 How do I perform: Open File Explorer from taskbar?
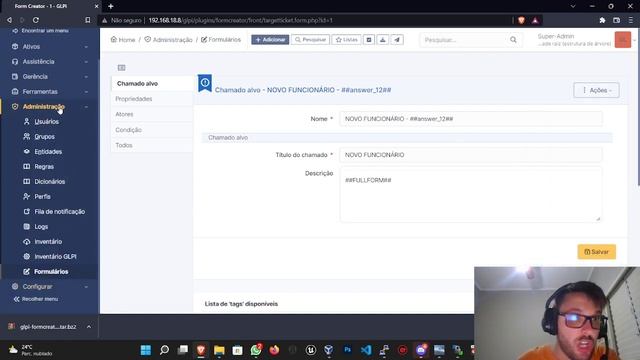point(219,350)
